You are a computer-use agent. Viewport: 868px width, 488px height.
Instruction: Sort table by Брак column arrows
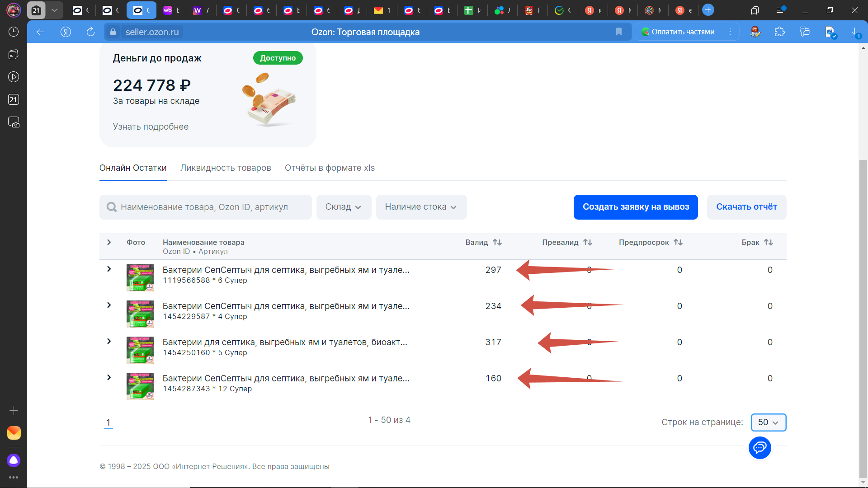(x=768, y=242)
